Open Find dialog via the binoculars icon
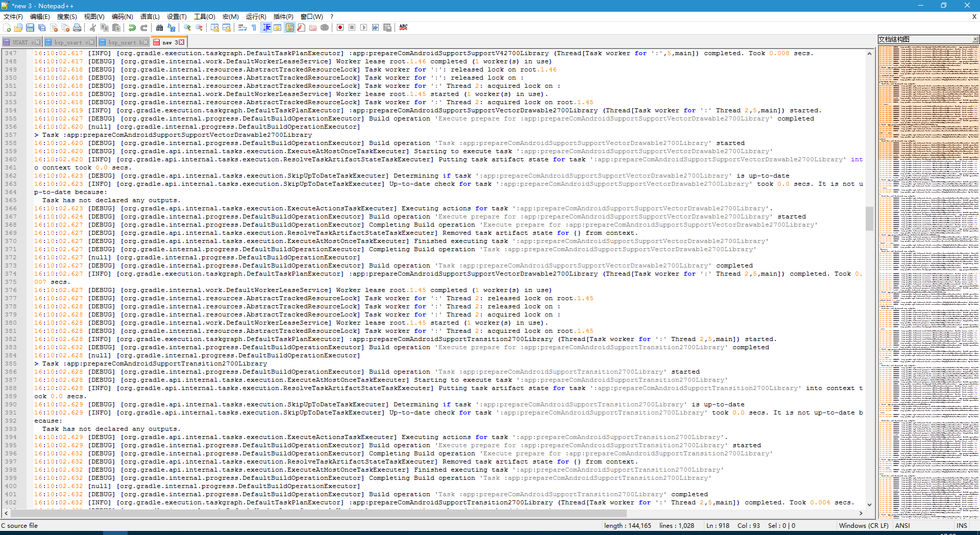The width and height of the screenshot is (980, 535). 159,28
